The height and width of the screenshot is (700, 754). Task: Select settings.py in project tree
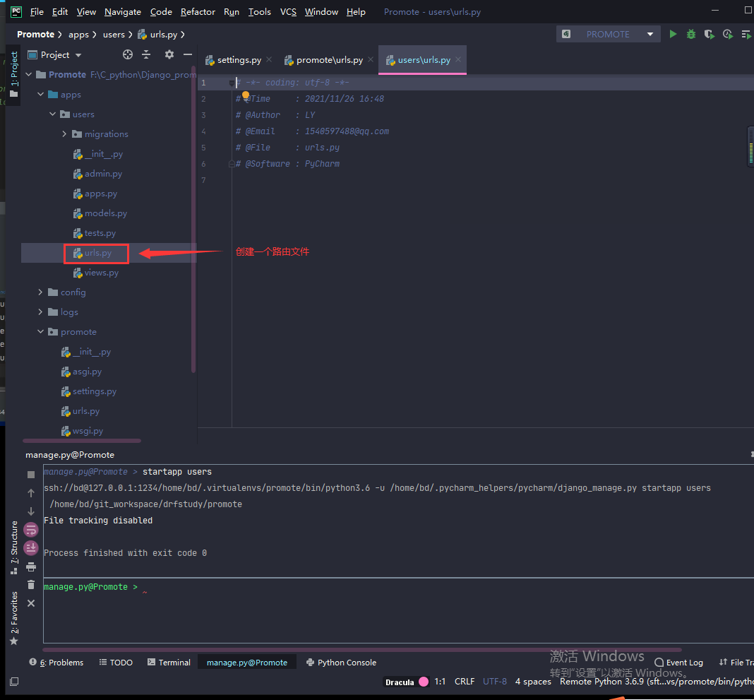(89, 391)
